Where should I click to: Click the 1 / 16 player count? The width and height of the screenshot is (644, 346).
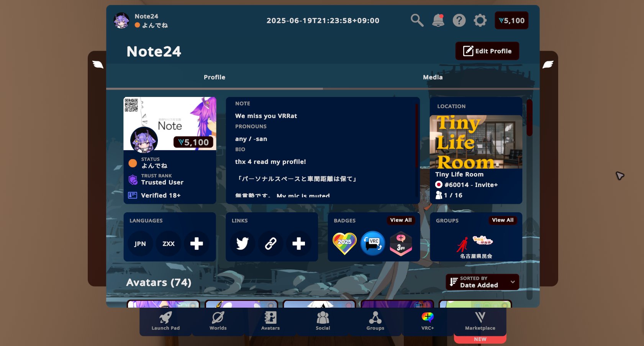[x=453, y=195]
